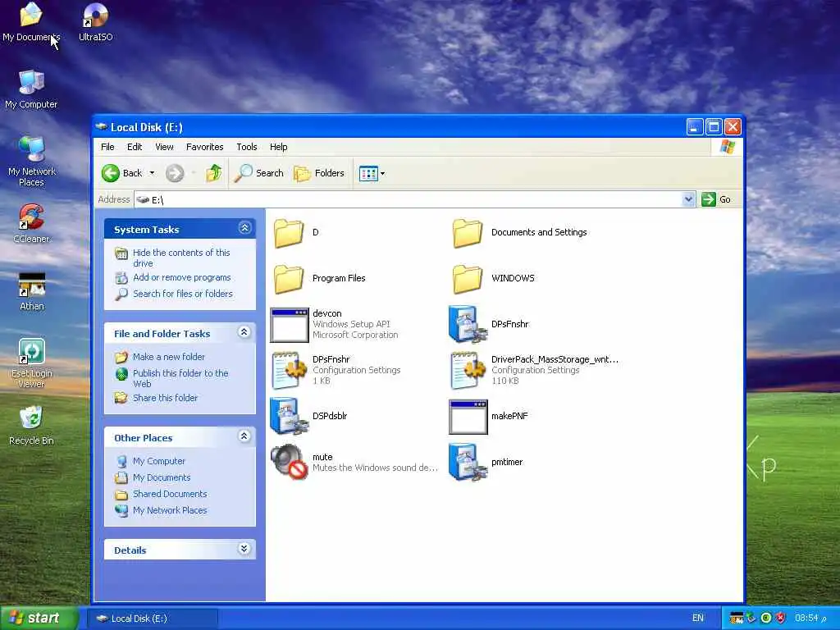Click Hide the contents of this drive
Image resolution: width=840 pixels, height=630 pixels.
pos(181,258)
